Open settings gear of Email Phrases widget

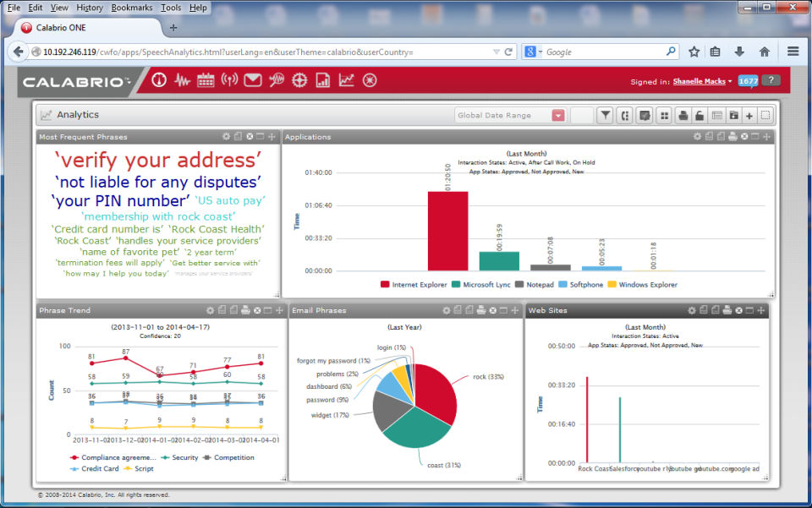click(x=446, y=310)
